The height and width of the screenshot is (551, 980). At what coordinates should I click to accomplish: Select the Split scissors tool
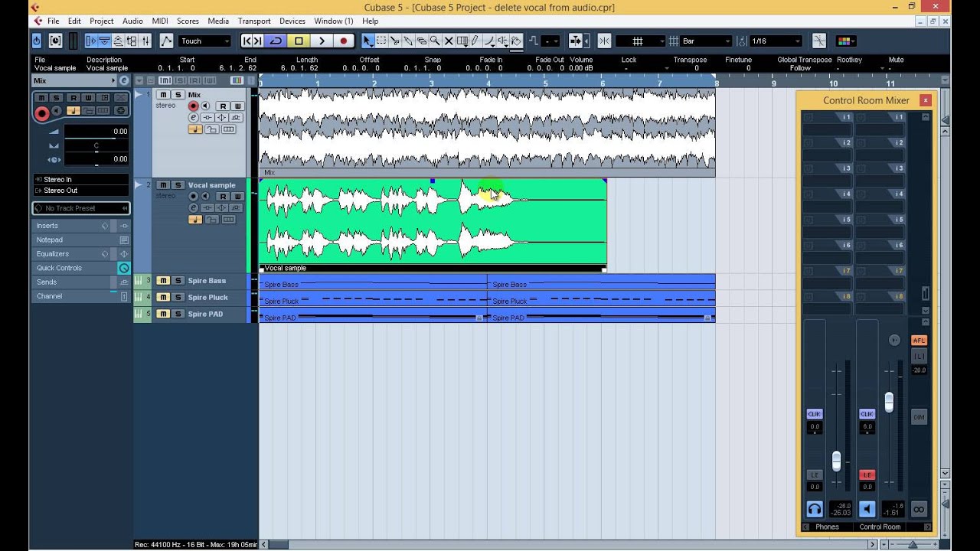(x=394, y=41)
